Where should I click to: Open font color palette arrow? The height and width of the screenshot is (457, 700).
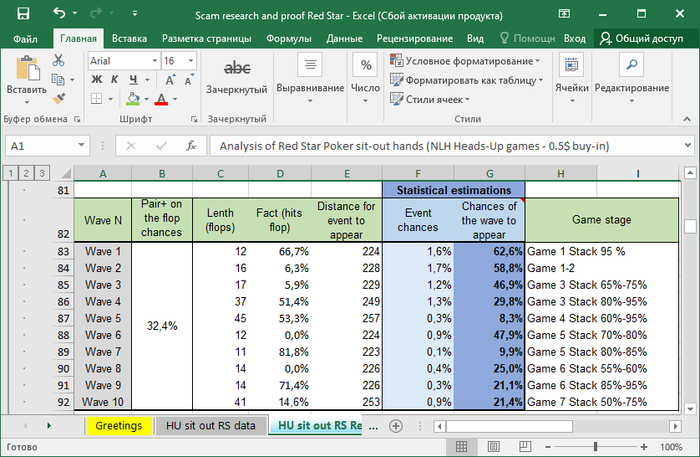point(175,99)
